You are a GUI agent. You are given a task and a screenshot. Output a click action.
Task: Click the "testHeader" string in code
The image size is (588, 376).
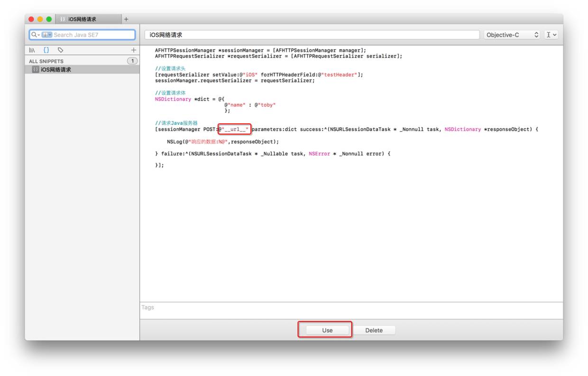(x=340, y=74)
